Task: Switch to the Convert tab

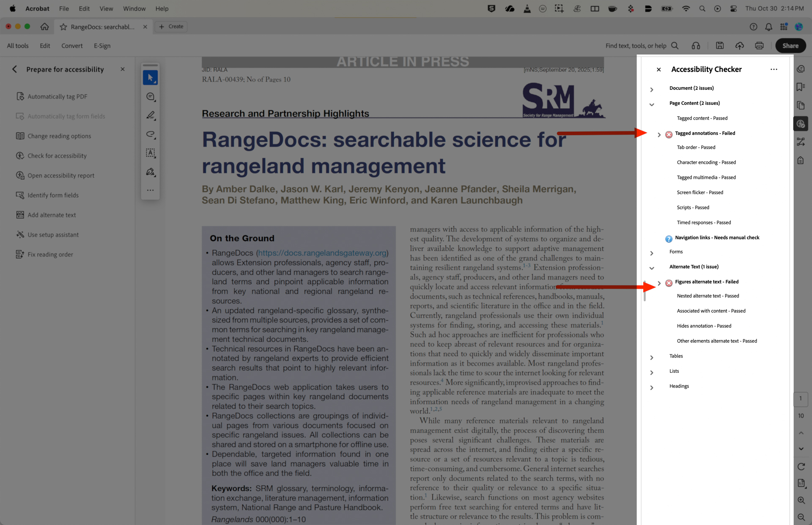Action: point(72,46)
